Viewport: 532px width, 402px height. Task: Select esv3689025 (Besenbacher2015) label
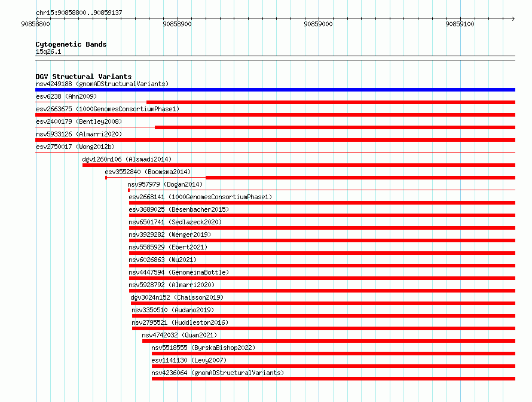click(x=179, y=209)
